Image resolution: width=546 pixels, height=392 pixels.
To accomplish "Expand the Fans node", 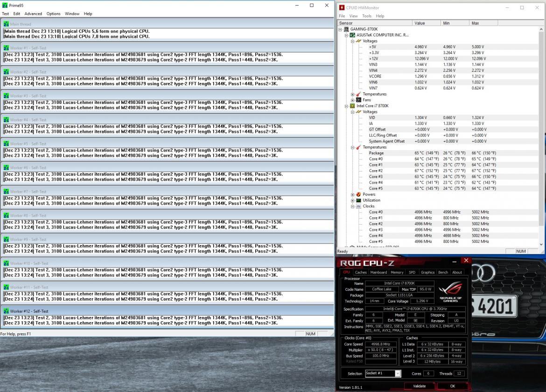I will pyautogui.click(x=352, y=100).
